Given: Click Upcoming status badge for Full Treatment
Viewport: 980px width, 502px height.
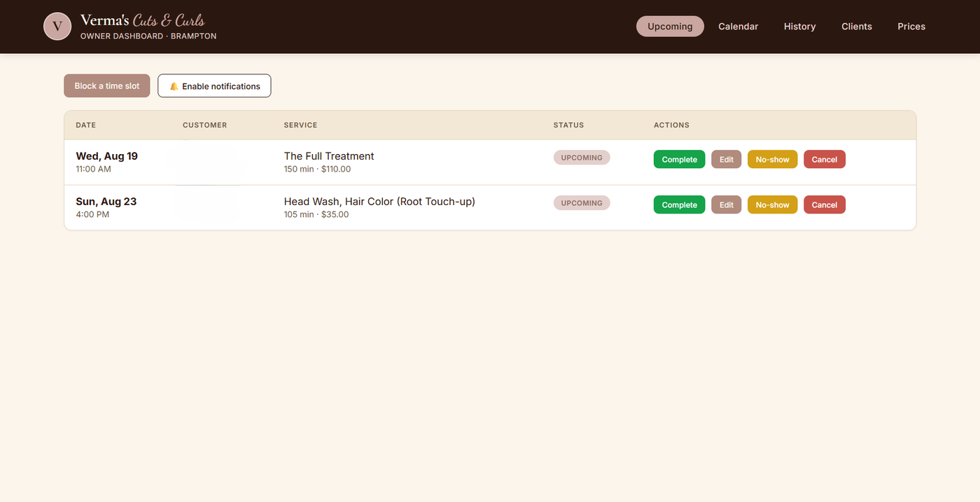Looking at the screenshot, I should coord(582,158).
